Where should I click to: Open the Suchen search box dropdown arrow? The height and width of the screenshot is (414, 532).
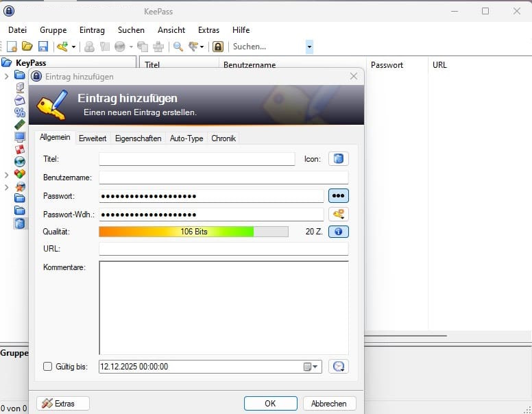[x=309, y=47]
